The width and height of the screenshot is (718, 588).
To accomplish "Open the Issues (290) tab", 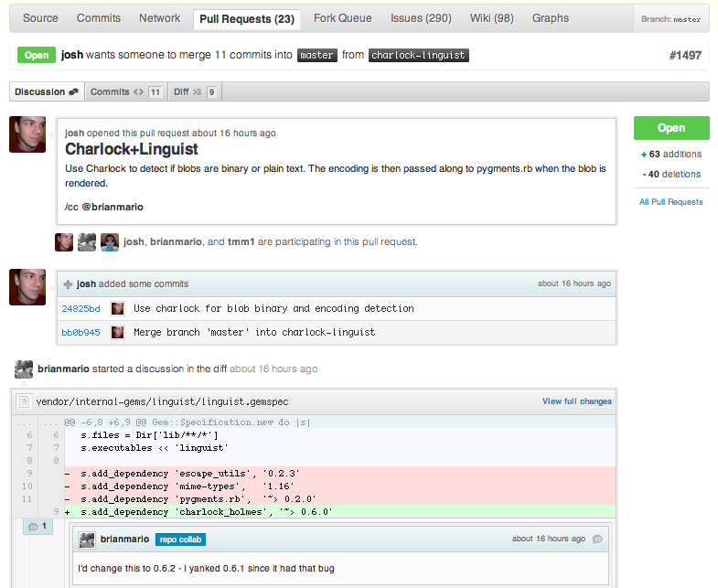I will pos(421,18).
